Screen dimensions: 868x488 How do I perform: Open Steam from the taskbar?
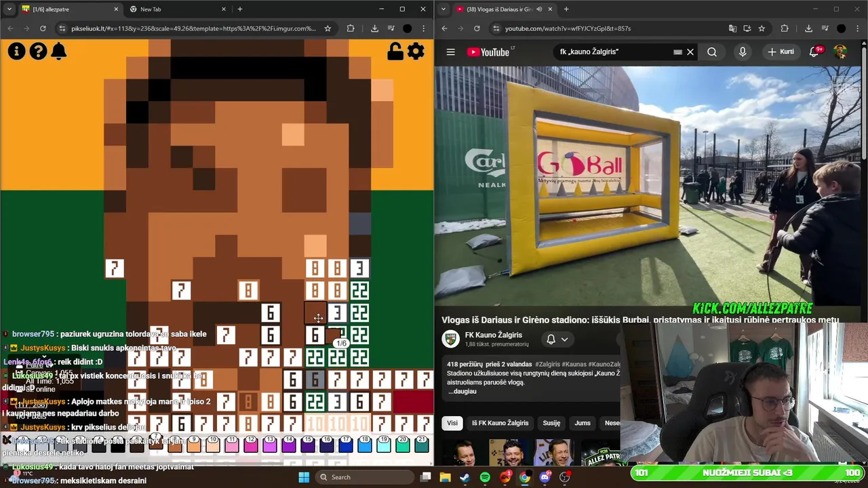[x=465, y=477]
